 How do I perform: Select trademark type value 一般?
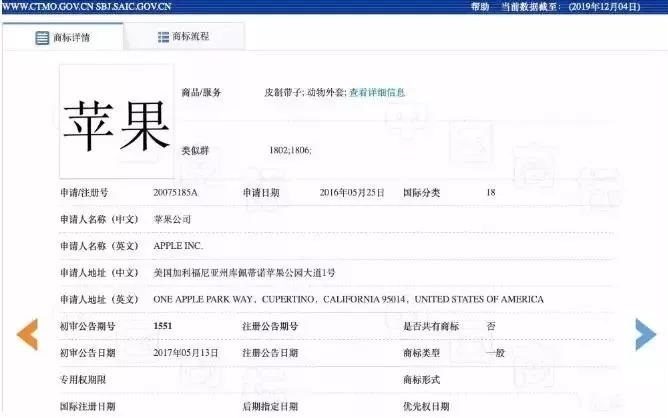(495, 353)
